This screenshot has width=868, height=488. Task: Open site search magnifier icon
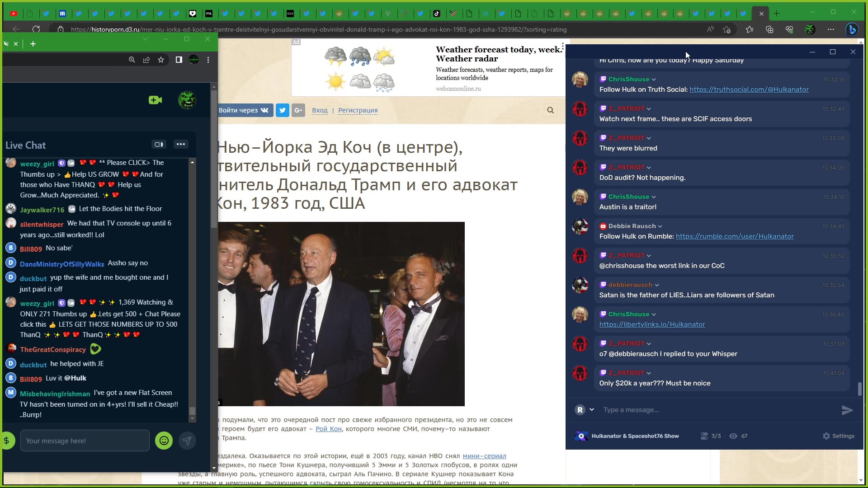click(x=550, y=110)
